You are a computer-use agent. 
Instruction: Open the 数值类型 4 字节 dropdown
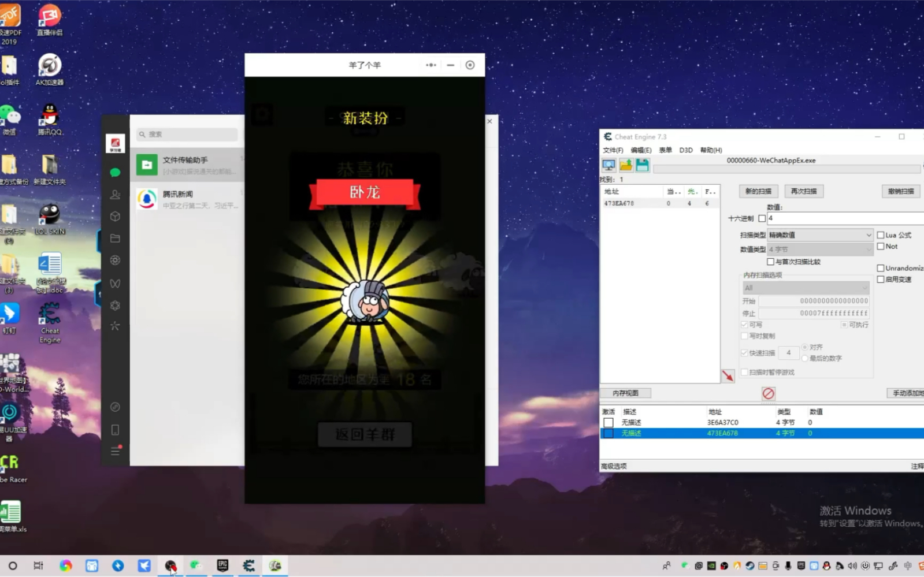pyautogui.click(x=820, y=250)
